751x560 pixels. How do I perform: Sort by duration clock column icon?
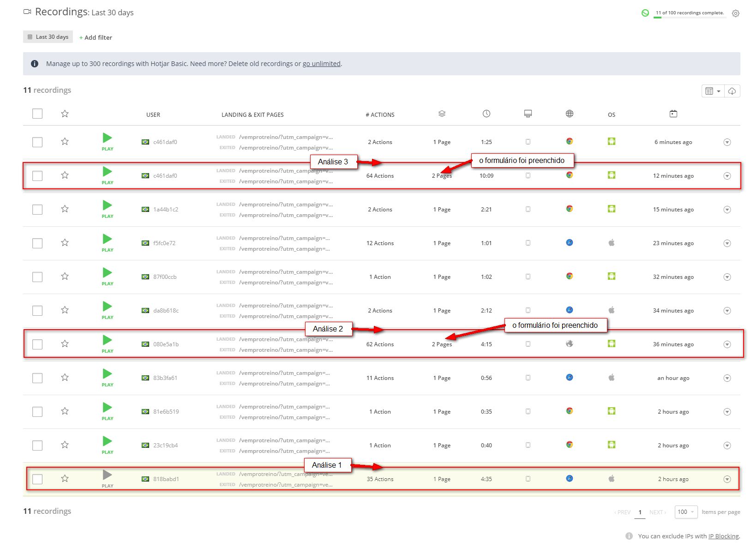coord(487,114)
